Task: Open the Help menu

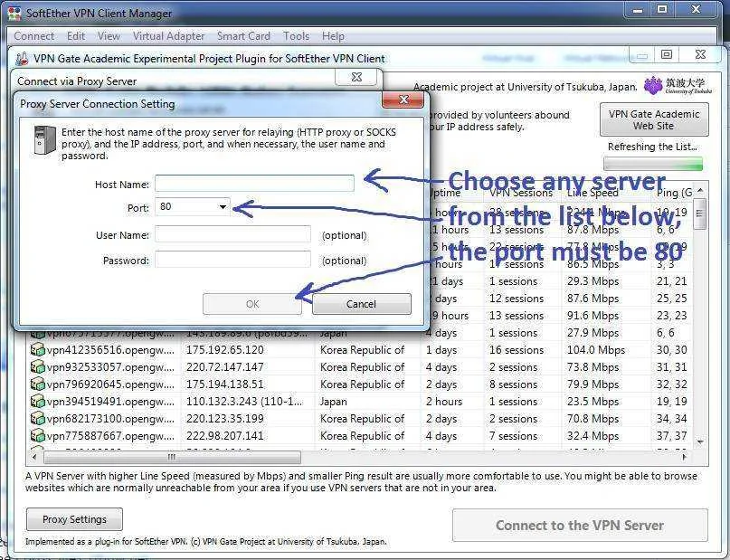Action: [x=333, y=36]
